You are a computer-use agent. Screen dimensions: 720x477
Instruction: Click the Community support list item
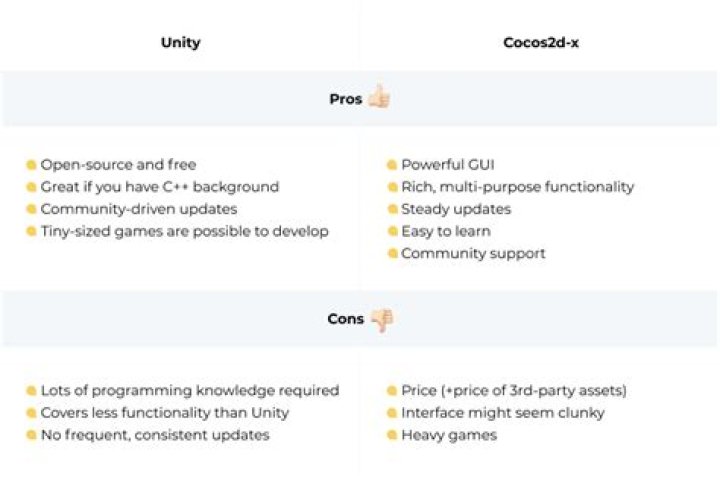[x=473, y=254]
